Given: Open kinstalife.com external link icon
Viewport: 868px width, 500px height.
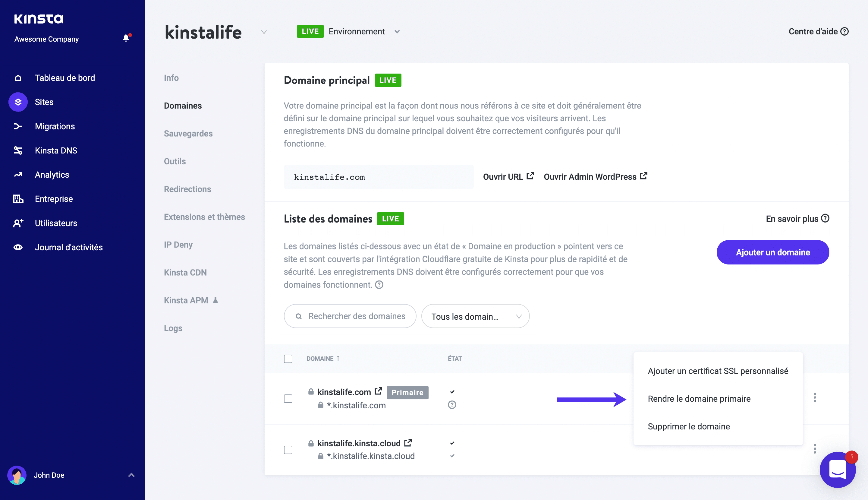Looking at the screenshot, I should tap(378, 391).
